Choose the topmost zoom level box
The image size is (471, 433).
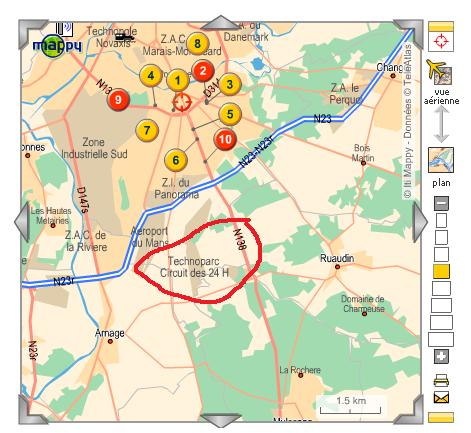[441, 221]
